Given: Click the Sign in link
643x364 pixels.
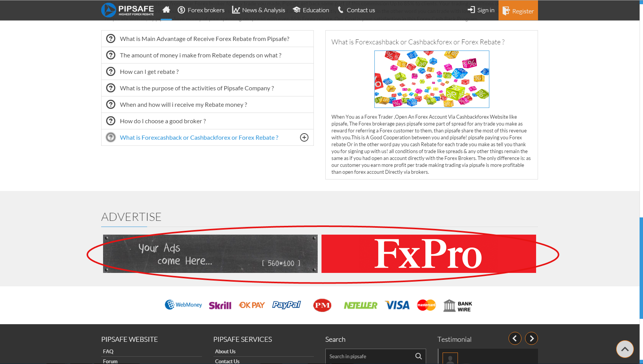Looking at the screenshot, I should 481,10.
